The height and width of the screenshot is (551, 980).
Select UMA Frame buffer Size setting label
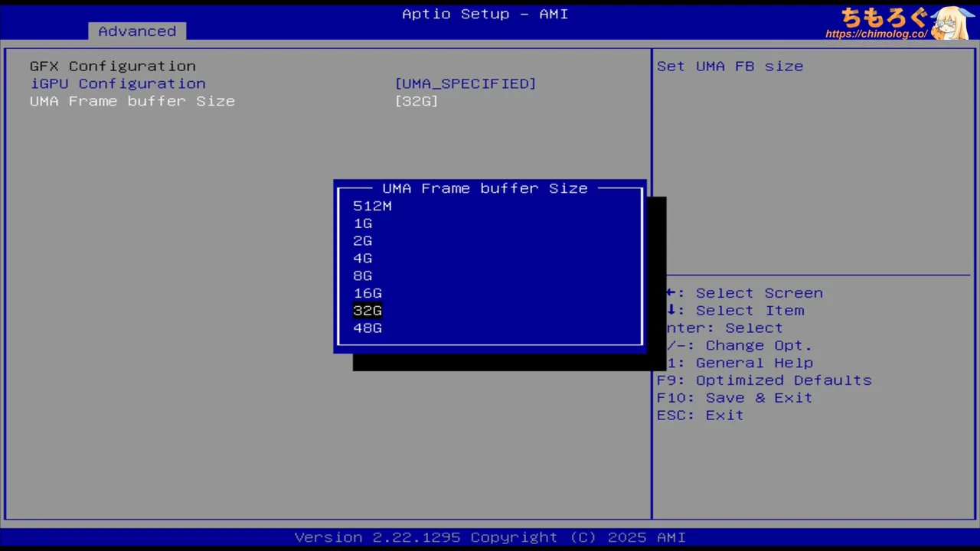(132, 101)
